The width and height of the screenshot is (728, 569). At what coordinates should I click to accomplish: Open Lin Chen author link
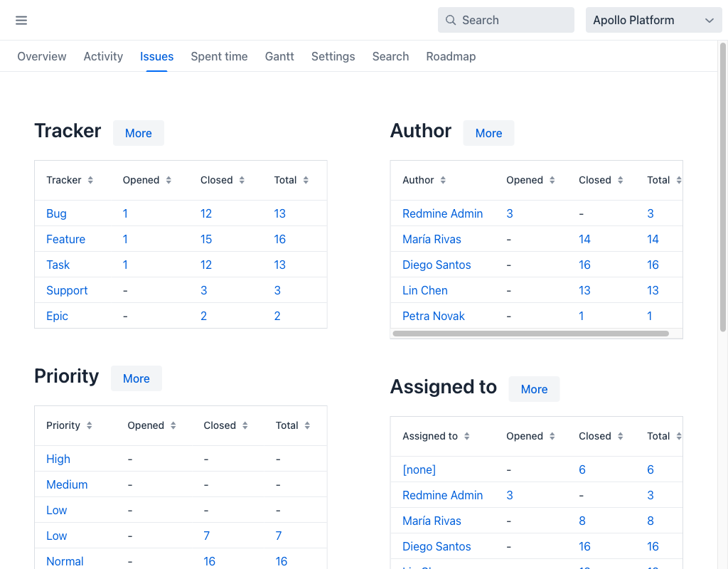(x=425, y=290)
